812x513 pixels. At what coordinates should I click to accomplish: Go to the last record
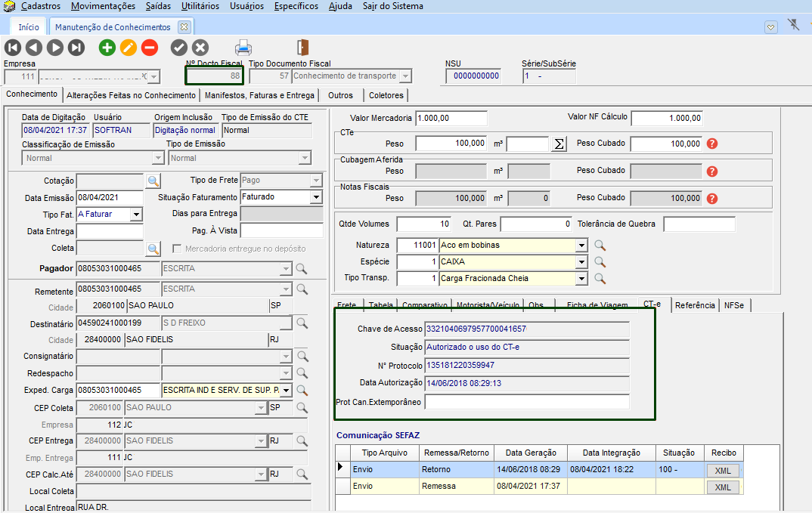(x=76, y=48)
